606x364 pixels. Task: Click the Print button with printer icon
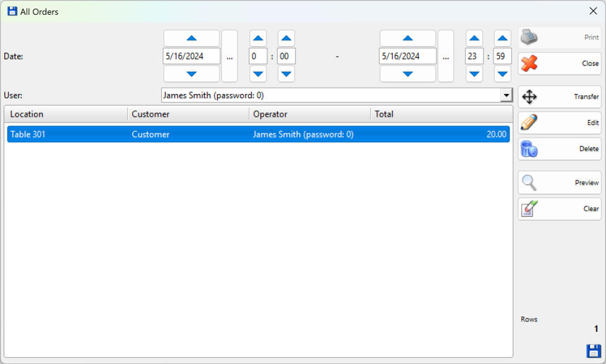click(560, 38)
